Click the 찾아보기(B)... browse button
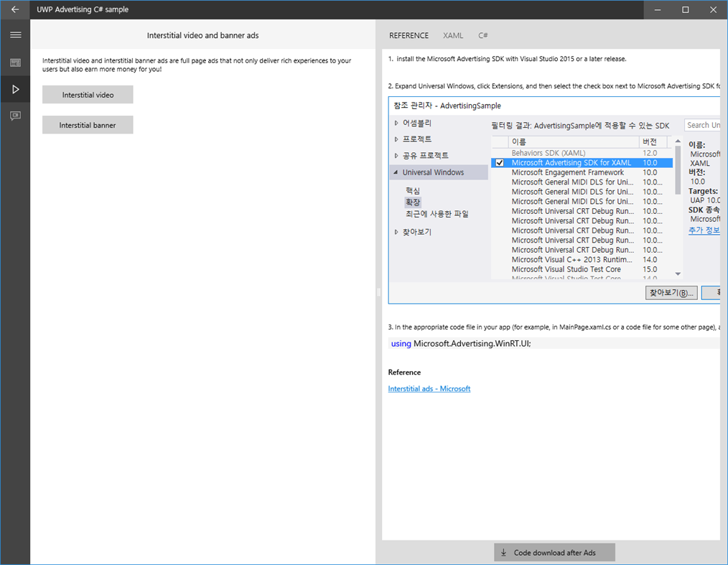 click(x=671, y=292)
